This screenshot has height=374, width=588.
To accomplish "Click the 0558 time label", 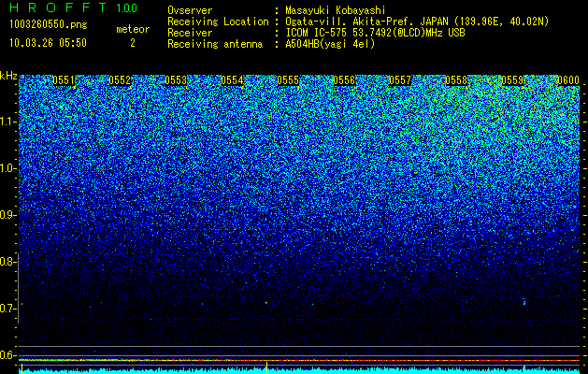I will click(456, 80).
